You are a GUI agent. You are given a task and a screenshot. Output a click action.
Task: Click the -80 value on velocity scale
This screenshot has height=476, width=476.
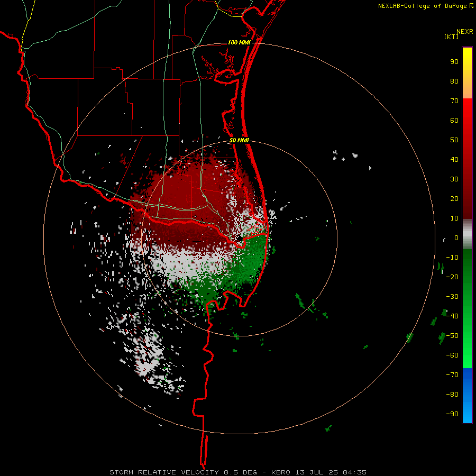pos(452,395)
